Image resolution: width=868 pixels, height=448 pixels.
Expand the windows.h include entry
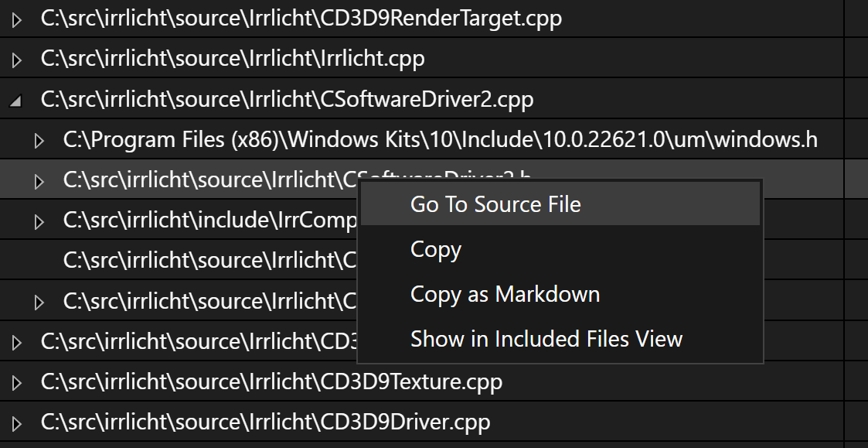(39, 141)
